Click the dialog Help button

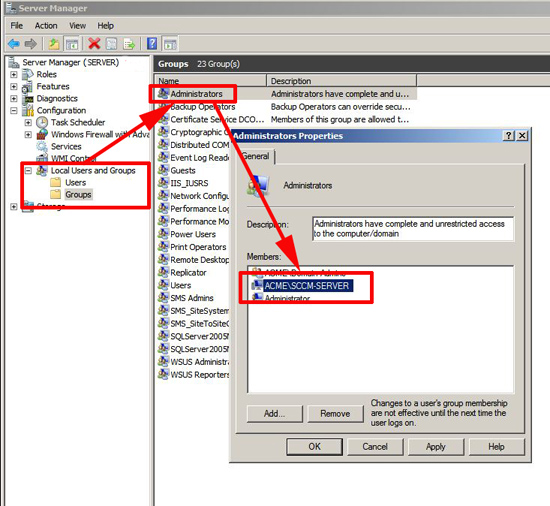click(496, 447)
